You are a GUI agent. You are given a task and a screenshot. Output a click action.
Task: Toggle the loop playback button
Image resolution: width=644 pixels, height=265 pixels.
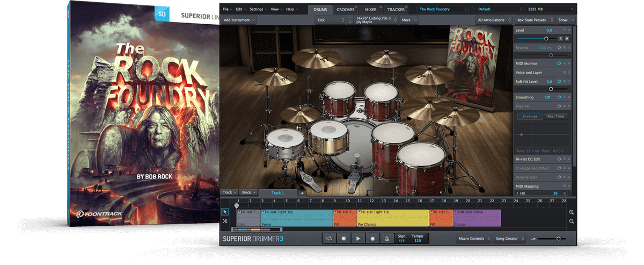(329, 238)
